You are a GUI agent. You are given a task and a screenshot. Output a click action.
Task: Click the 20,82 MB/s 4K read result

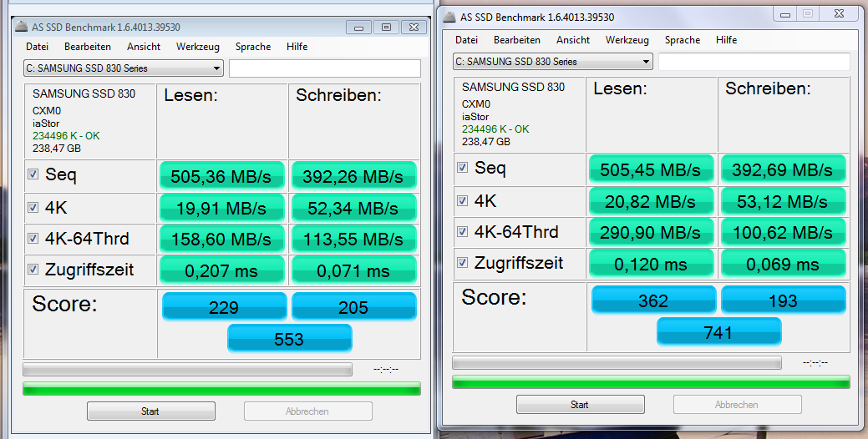651,202
